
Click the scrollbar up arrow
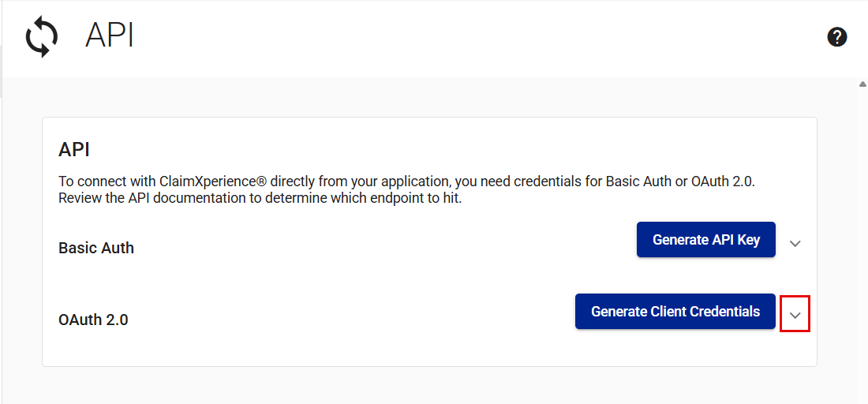coord(862,84)
